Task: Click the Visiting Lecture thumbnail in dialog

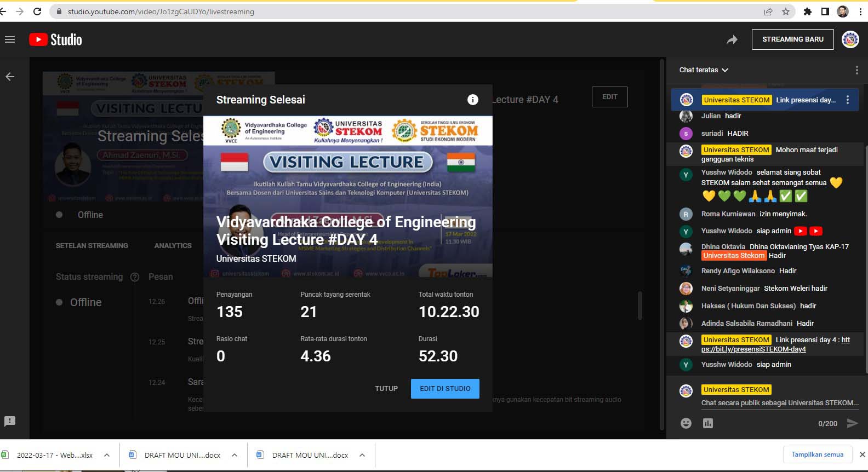Action: click(347, 197)
